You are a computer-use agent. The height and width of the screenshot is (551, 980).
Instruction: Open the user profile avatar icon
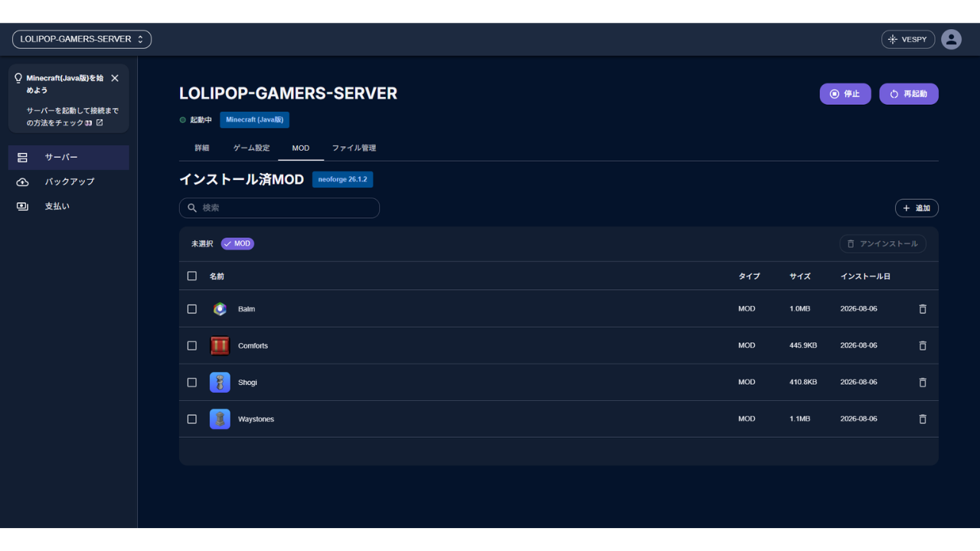[952, 39]
